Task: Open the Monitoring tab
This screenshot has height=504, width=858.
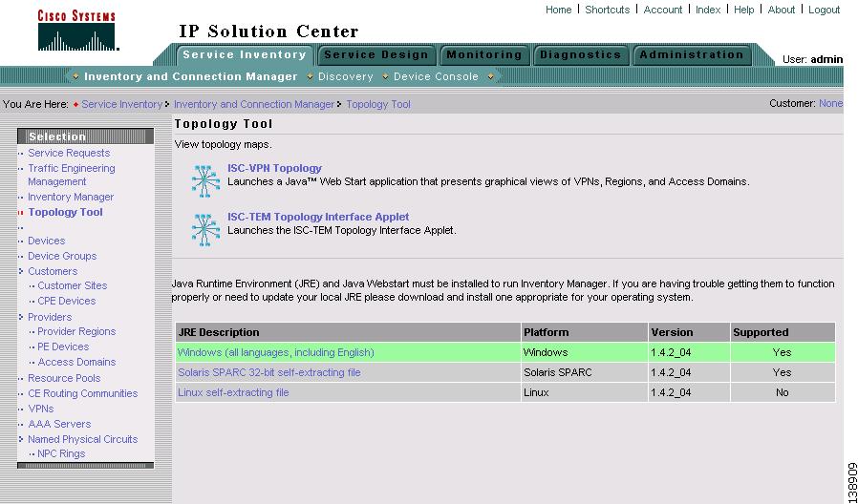Action: click(x=484, y=54)
